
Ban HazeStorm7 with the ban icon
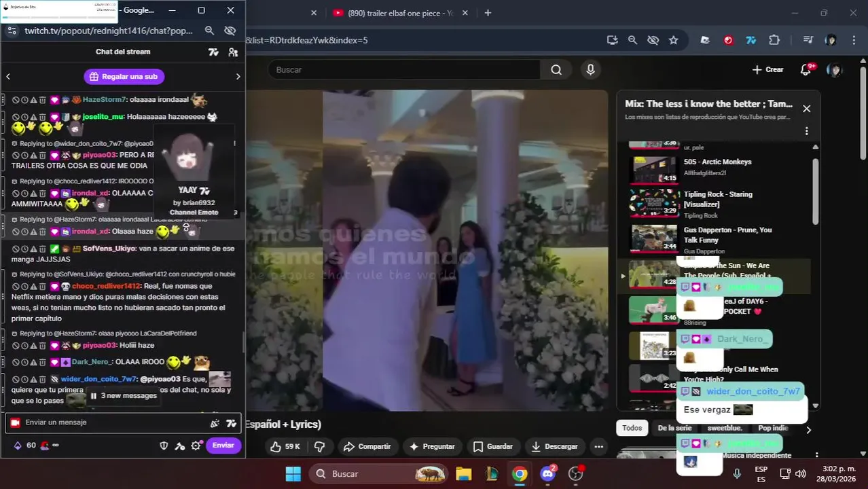tap(16, 100)
